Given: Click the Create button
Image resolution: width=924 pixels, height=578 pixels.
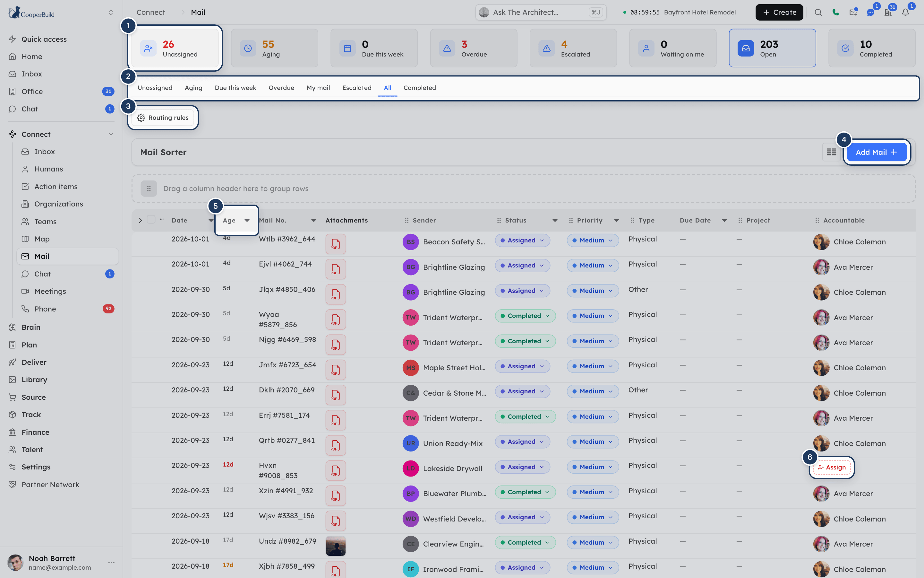Looking at the screenshot, I should pyautogui.click(x=779, y=12).
